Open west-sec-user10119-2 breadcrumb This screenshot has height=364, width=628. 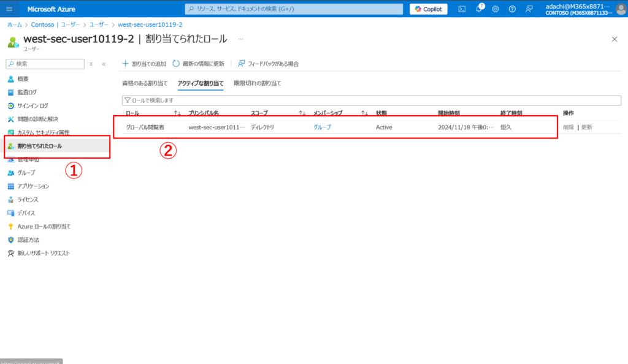coord(150,25)
